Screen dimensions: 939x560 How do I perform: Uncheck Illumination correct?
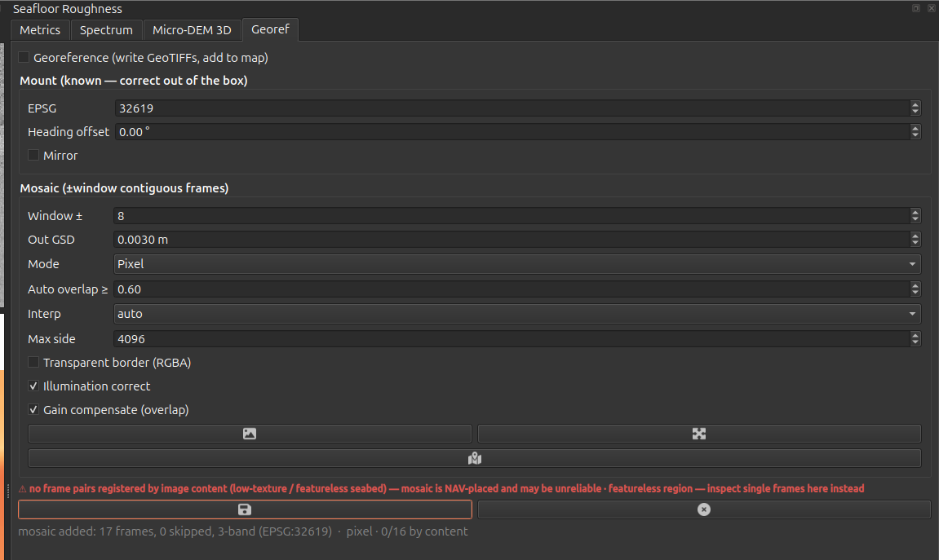click(33, 386)
